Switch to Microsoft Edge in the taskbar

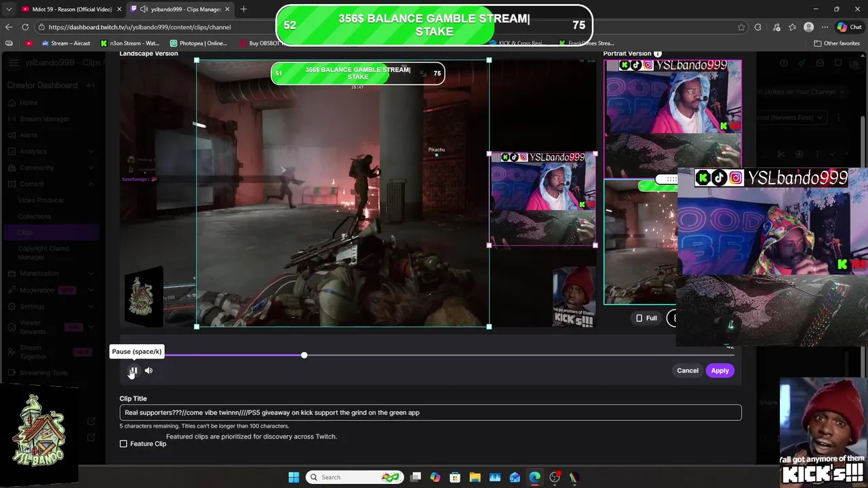[x=534, y=477]
